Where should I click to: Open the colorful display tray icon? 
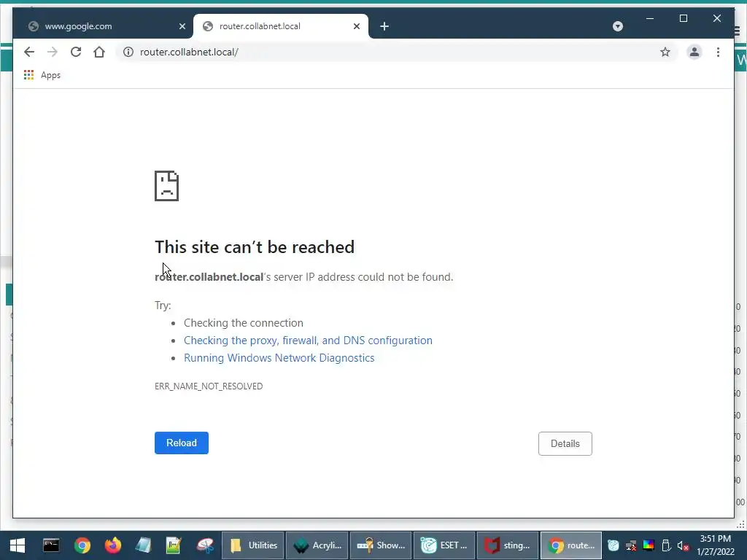649,545
